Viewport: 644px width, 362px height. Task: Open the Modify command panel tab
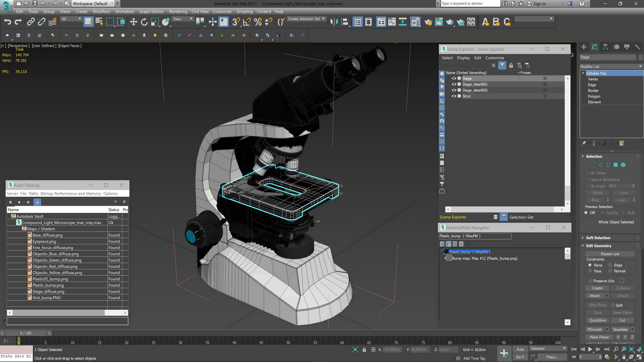tap(595, 47)
